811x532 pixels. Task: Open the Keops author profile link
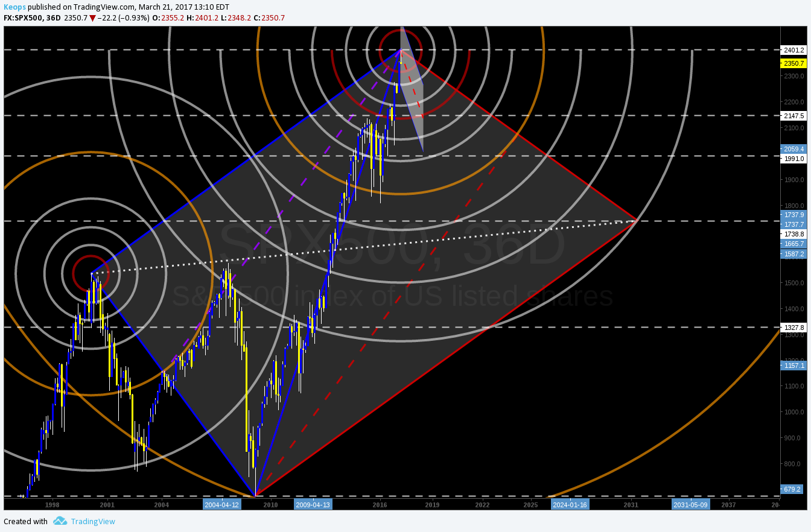[x=14, y=7]
